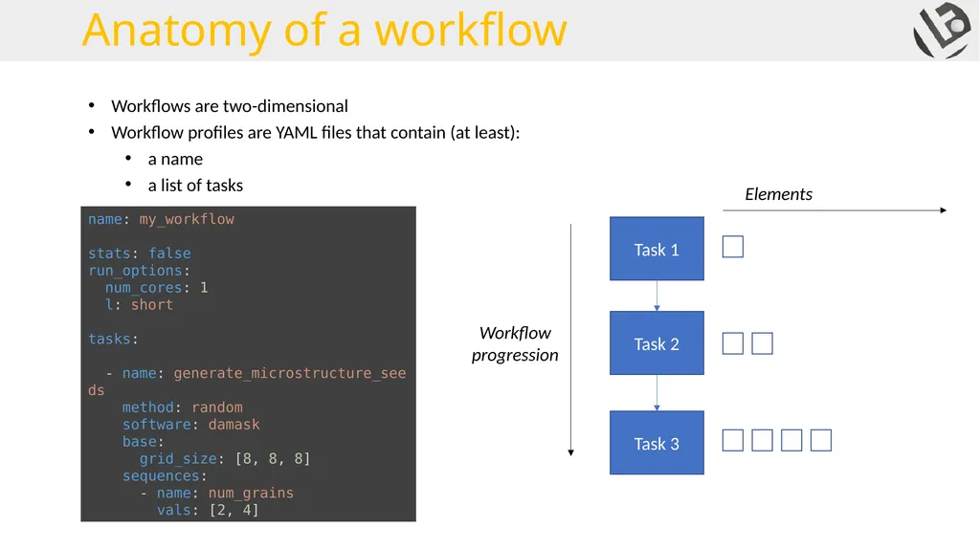Screen dimensions: 980x550
Task: Click the bullet about workflow profiles being YAML files
Action: (x=316, y=133)
